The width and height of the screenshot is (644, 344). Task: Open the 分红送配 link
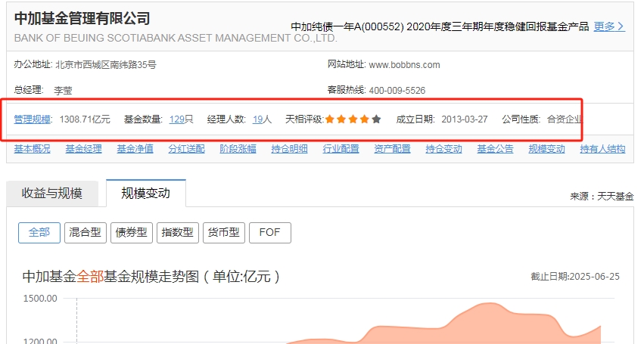click(x=186, y=149)
